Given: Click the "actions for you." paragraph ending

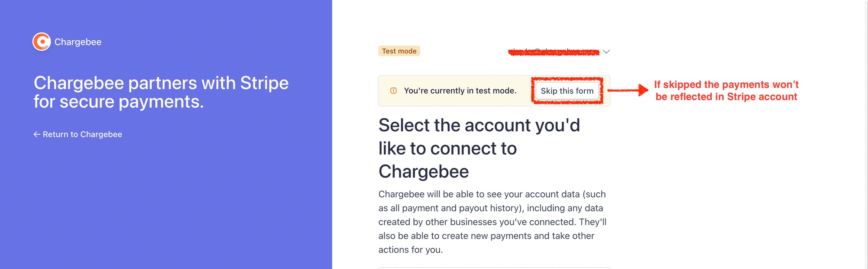Looking at the screenshot, I should pos(410,250).
